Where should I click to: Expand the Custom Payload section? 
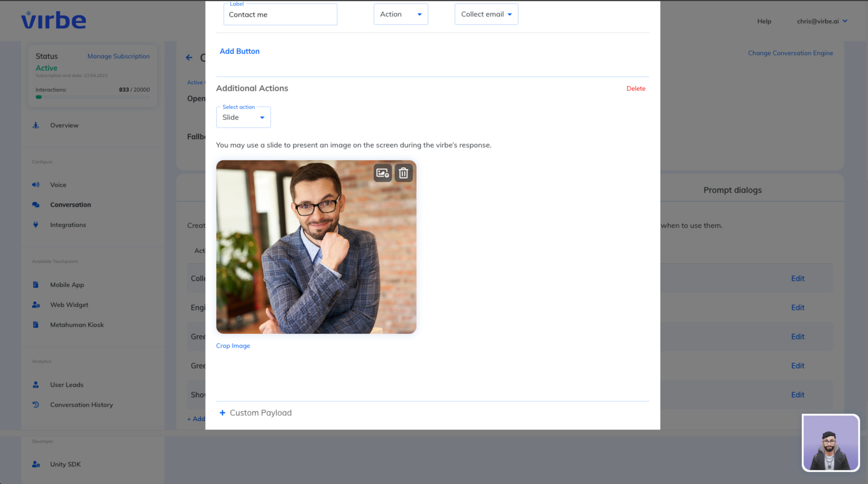click(x=255, y=413)
